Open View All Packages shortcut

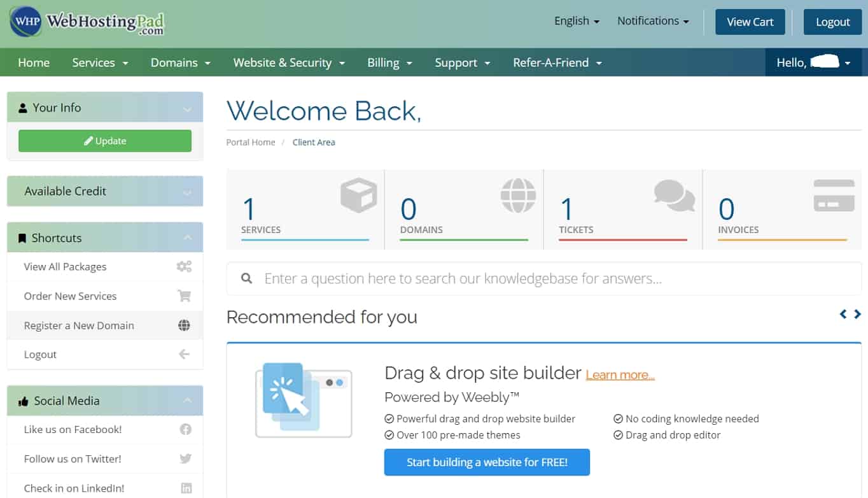(105, 267)
